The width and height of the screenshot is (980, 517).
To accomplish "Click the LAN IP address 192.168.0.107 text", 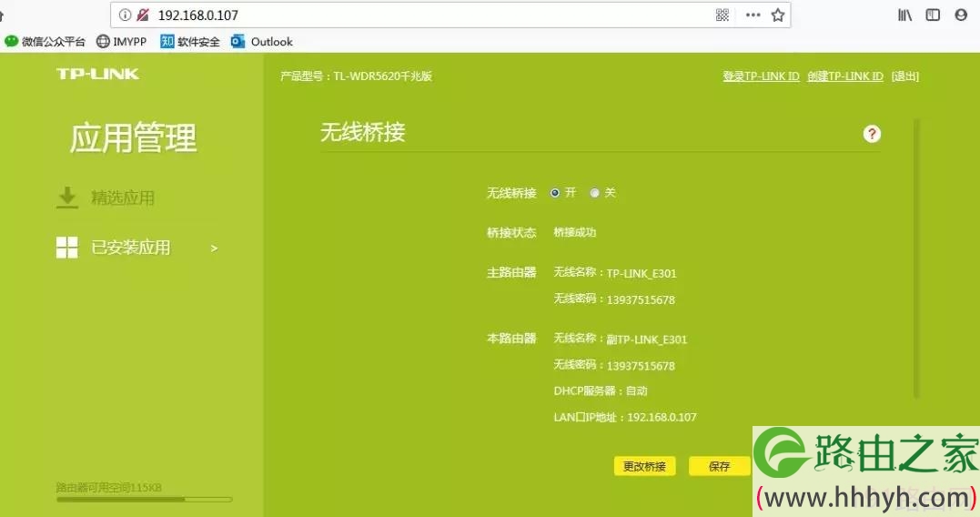I will 662,417.
